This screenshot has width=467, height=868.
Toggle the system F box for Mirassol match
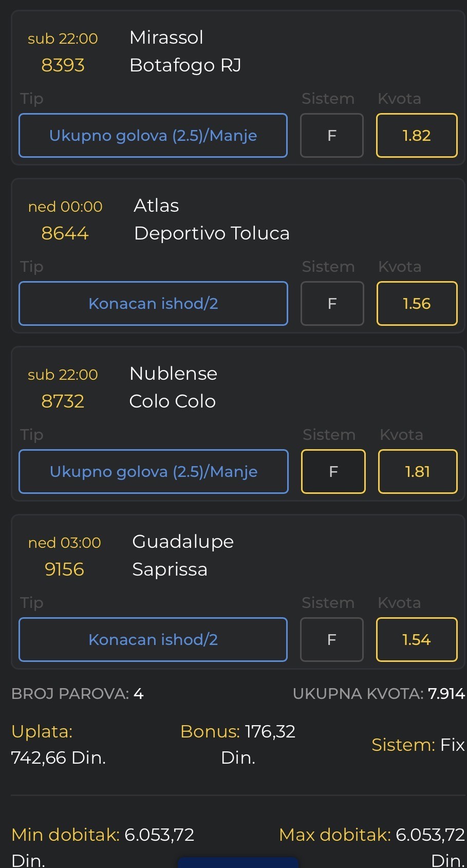tap(332, 136)
